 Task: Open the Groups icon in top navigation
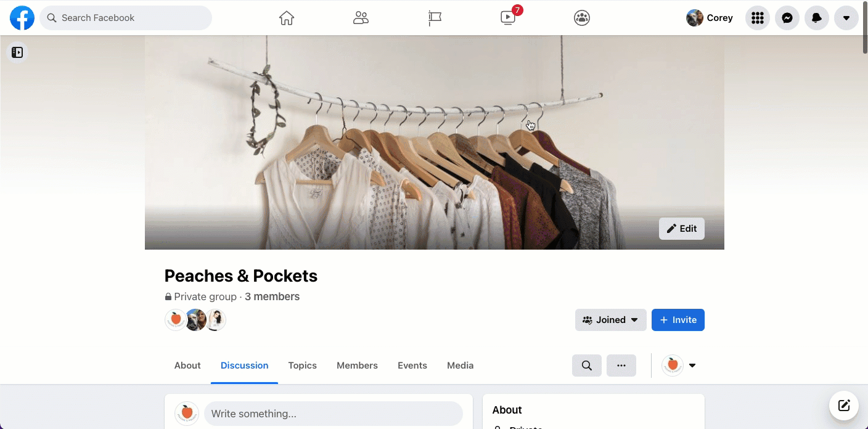tap(582, 18)
